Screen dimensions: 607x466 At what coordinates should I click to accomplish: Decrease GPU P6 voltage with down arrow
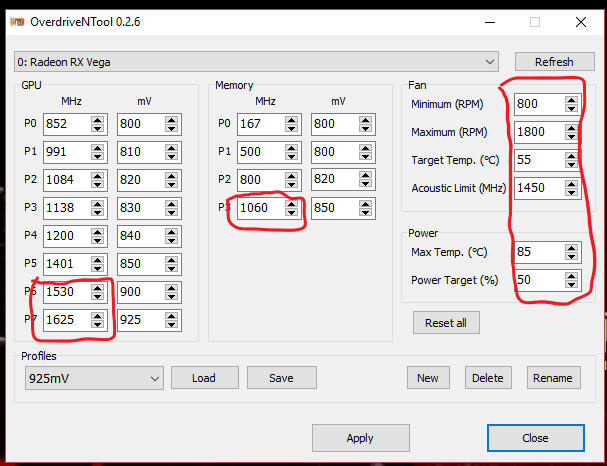(x=171, y=297)
